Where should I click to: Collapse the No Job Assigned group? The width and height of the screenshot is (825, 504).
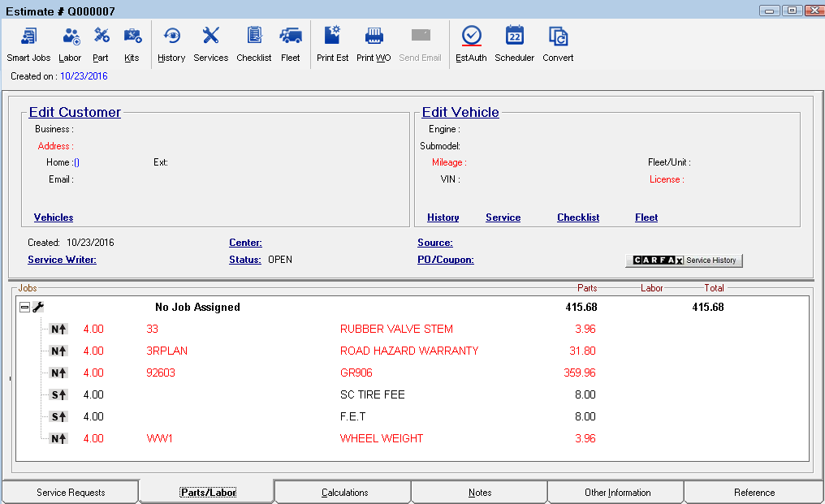[x=24, y=307]
